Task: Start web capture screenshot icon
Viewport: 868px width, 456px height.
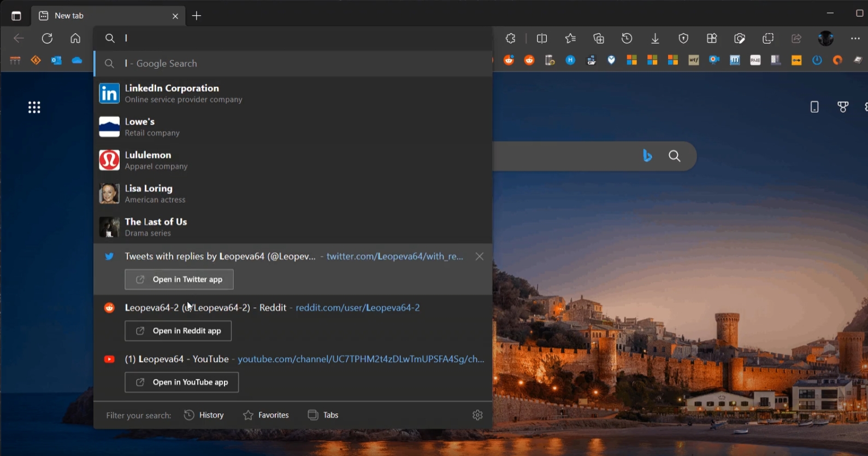Action: [x=740, y=38]
